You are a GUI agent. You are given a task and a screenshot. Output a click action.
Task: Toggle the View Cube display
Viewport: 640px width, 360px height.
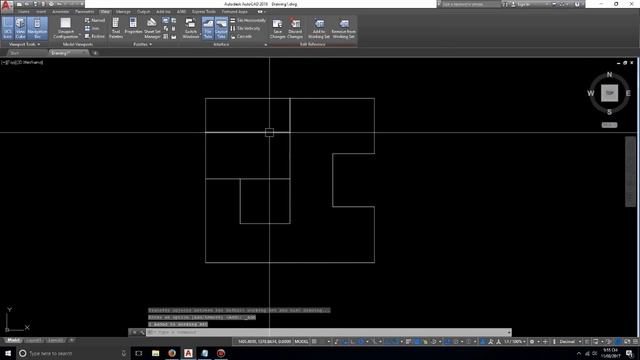(x=20, y=28)
